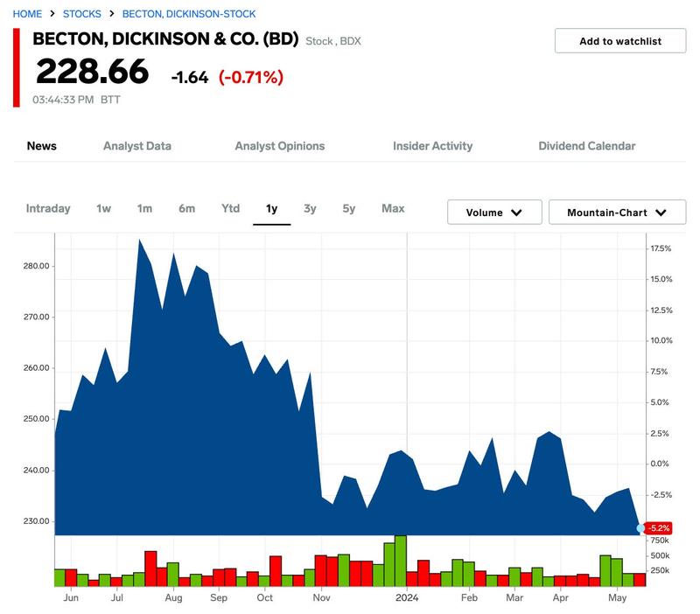The width and height of the screenshot is (700, 614).
Task: View the Insider Activity tab
Action: [432, 146]
